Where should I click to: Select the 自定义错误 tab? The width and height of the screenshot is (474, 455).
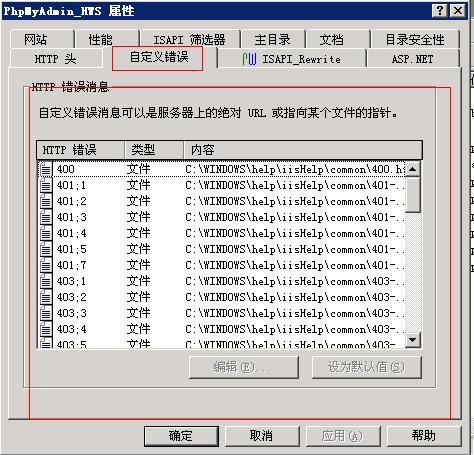pos(158,58)
